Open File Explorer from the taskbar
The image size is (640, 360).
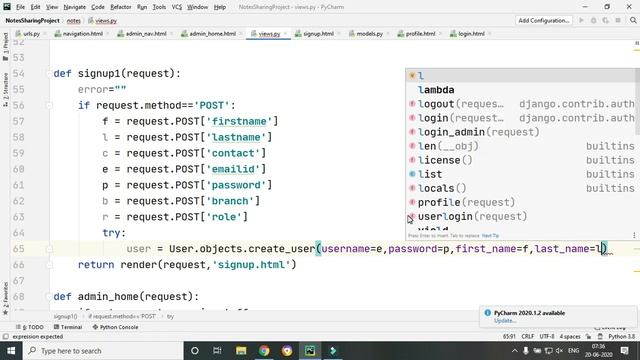[241, 351]
